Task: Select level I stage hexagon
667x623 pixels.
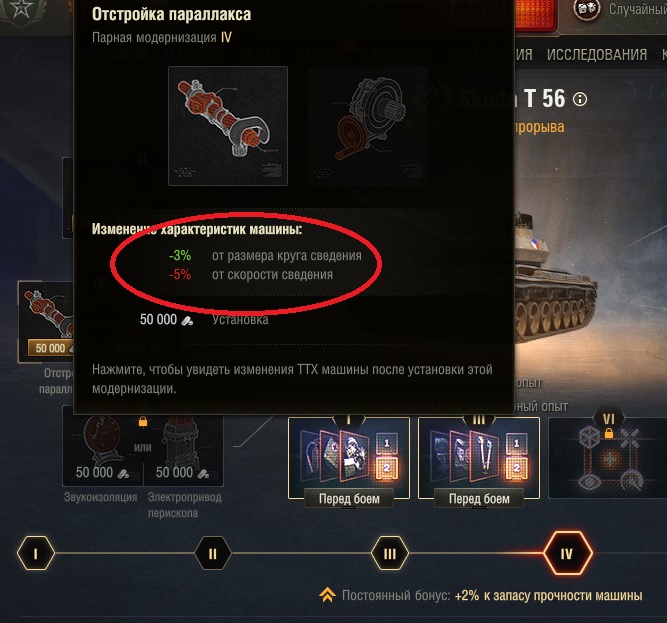Action: coord(36,554)
